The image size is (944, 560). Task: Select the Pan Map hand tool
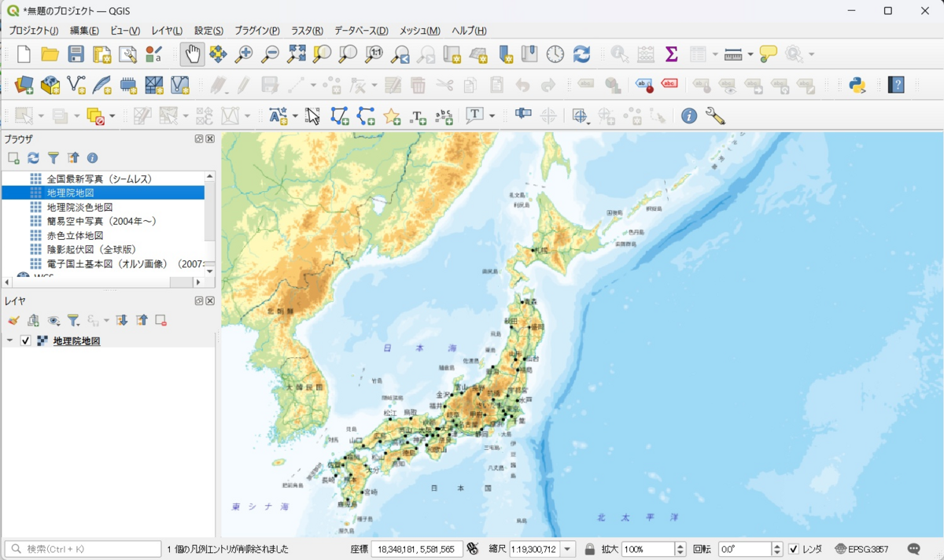(192, 54)
